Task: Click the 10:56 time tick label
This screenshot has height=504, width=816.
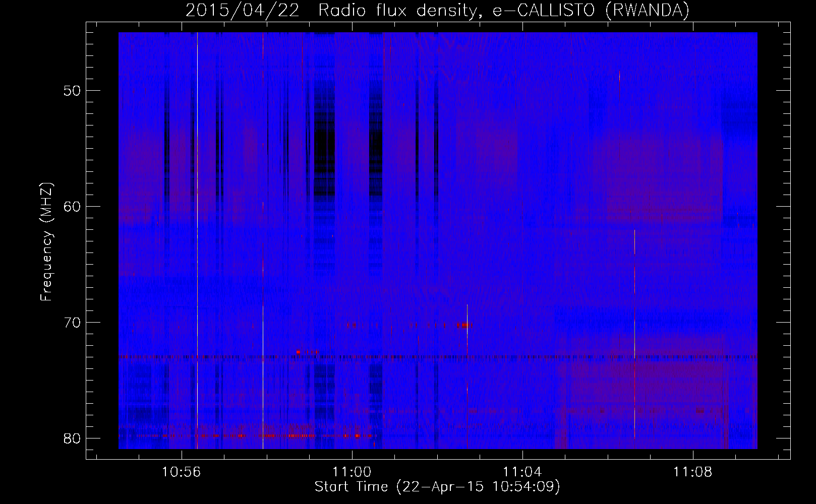Action: pos(181,472)
